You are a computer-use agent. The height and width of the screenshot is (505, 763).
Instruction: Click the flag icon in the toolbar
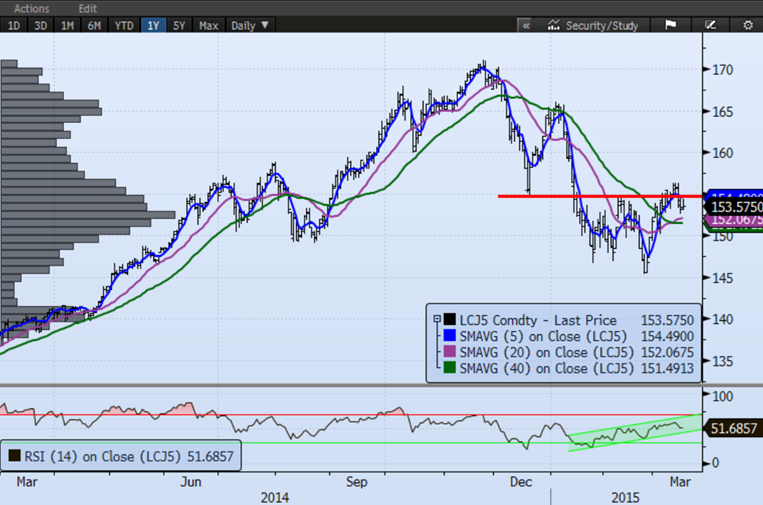[x=670, y=25]
